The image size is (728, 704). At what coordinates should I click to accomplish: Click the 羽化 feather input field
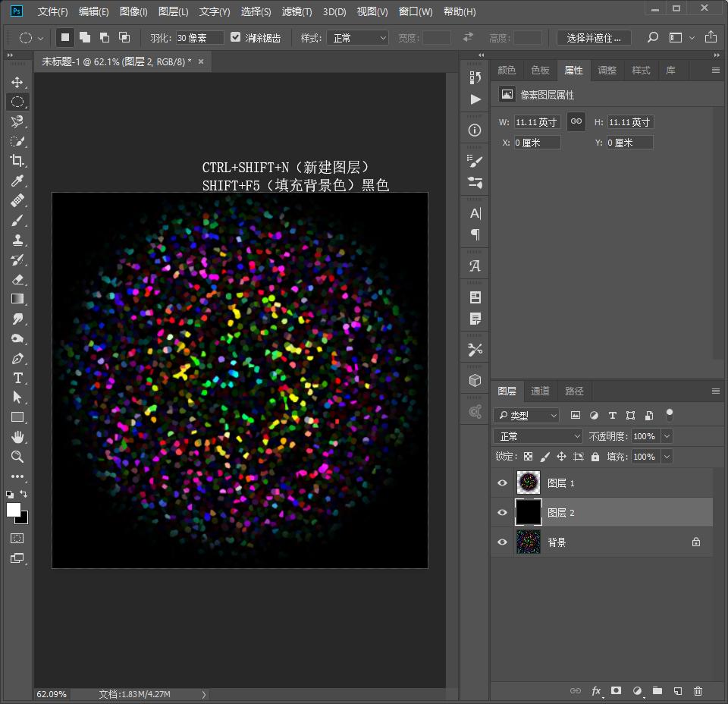click(x=199, y=38)
